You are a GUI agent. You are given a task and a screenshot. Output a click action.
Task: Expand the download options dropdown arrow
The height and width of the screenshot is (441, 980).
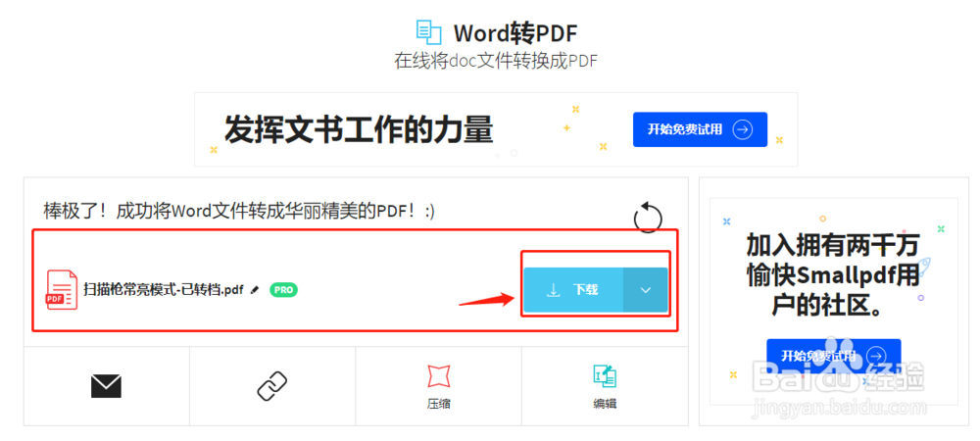(x=646, y=290)
